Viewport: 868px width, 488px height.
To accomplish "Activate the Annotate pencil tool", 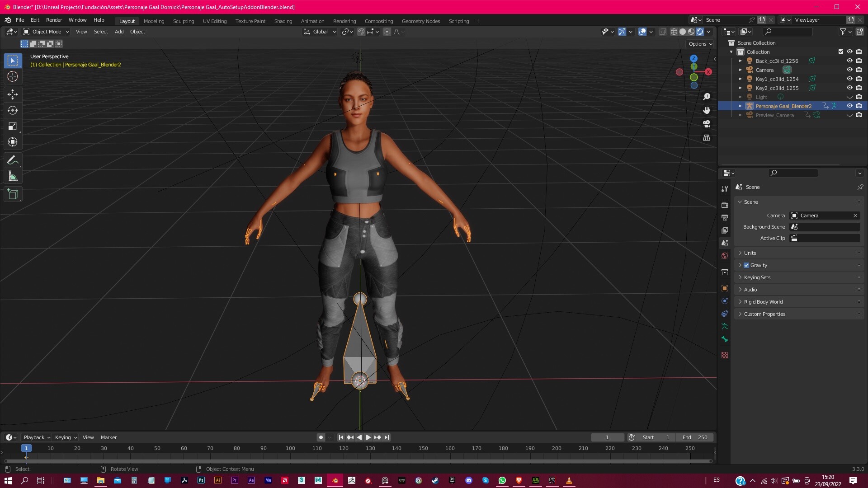I will tap(13, 160).
